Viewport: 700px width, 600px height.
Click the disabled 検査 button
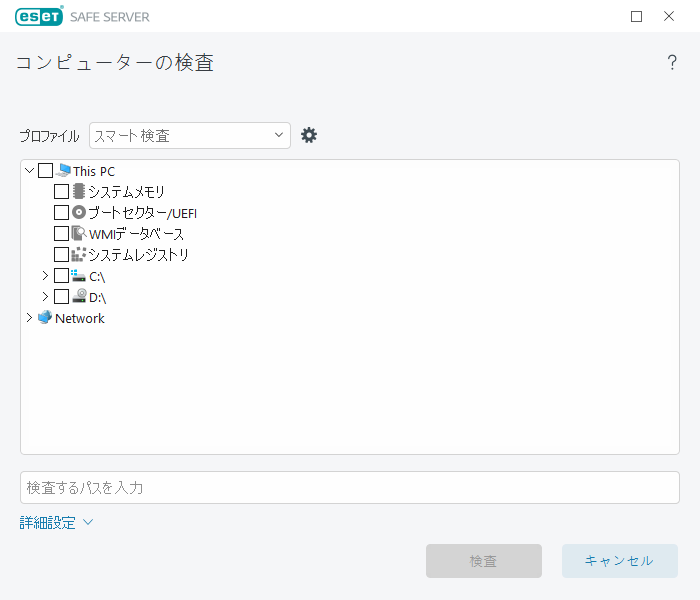(x=484, y=561)
